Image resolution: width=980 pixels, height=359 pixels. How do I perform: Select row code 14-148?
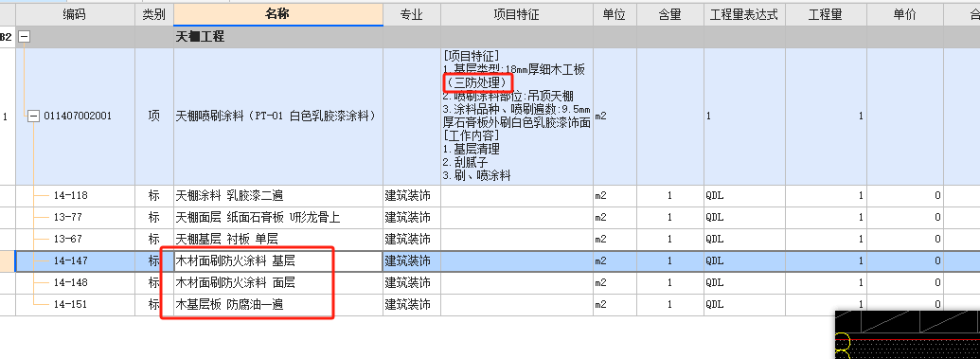coord(71,282)
